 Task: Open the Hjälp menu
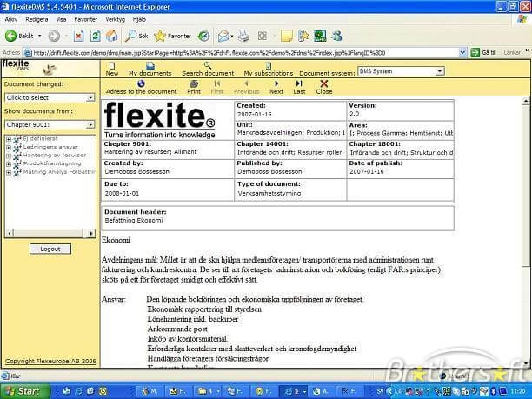139,19
